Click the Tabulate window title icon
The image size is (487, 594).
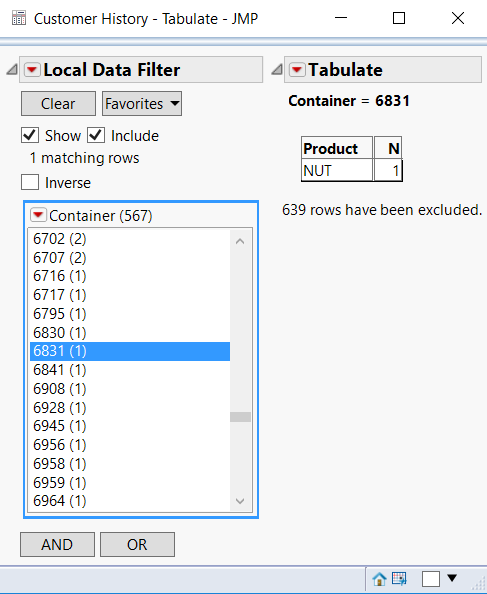pyautogui.click(x=19, y=18)
